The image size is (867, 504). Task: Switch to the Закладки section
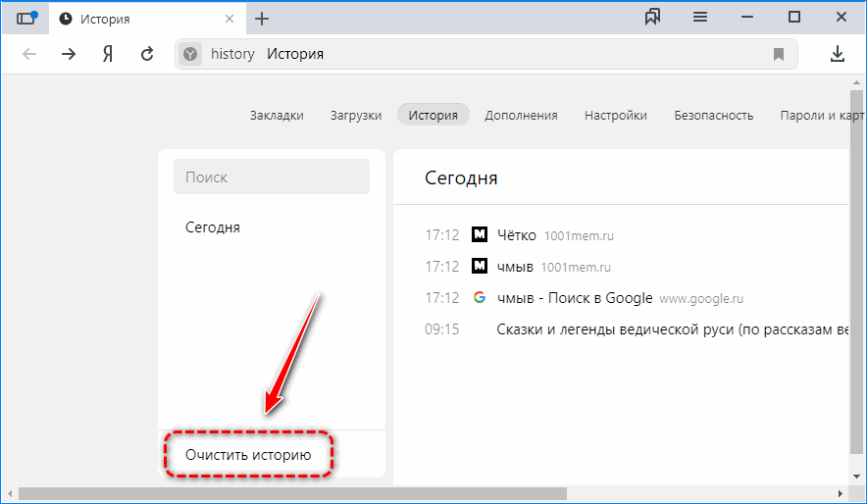point(277,115)
